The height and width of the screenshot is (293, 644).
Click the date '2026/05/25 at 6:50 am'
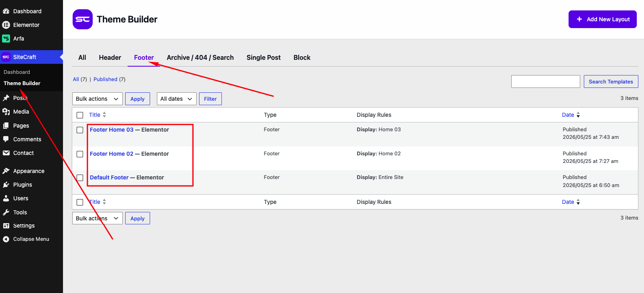591,185
